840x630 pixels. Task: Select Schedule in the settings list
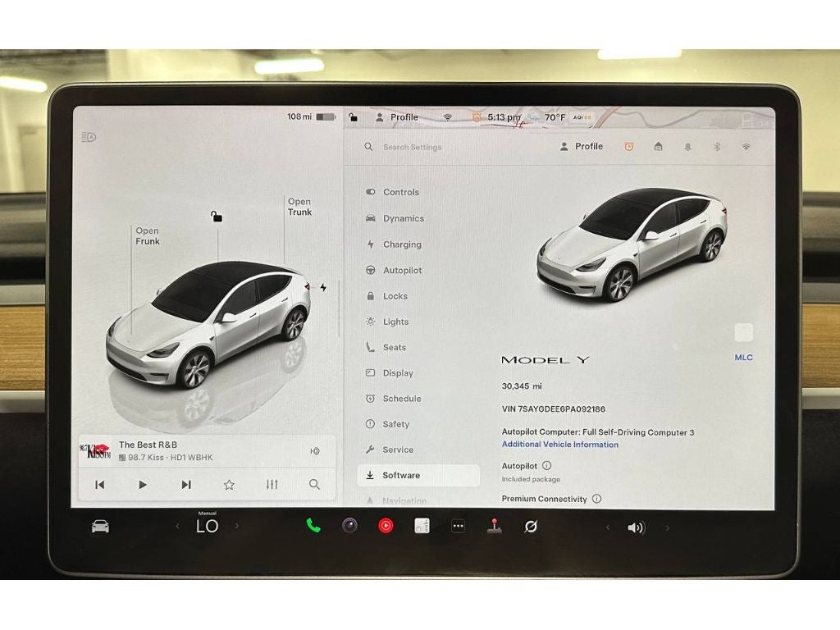click(x=394, y=399)
